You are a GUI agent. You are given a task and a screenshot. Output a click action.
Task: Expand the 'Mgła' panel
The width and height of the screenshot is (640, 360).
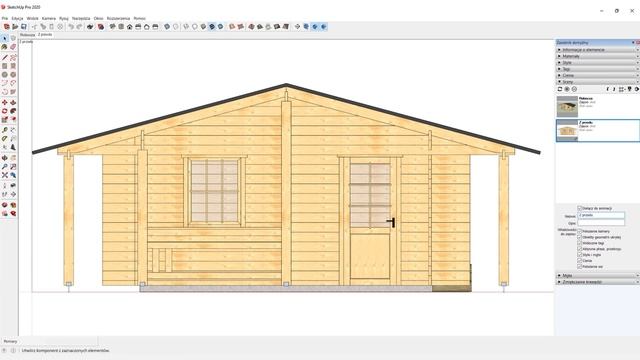598,276
